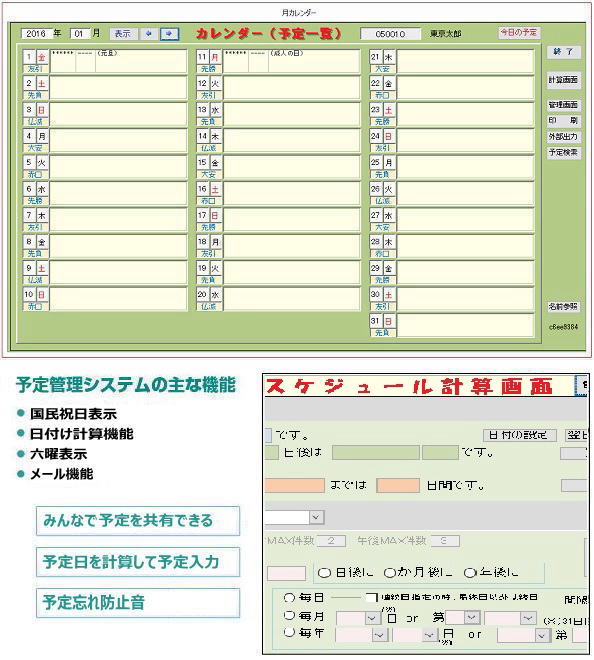
Task: Open the dropdown before 第 on 毎年 row
Action: click(542, 635)
